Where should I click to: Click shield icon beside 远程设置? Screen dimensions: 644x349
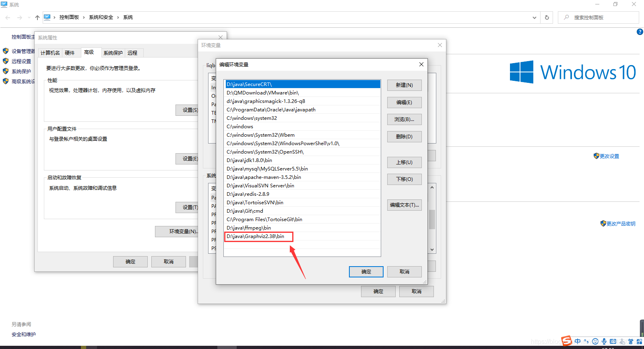pyautogui.click(x=6, y=61)
